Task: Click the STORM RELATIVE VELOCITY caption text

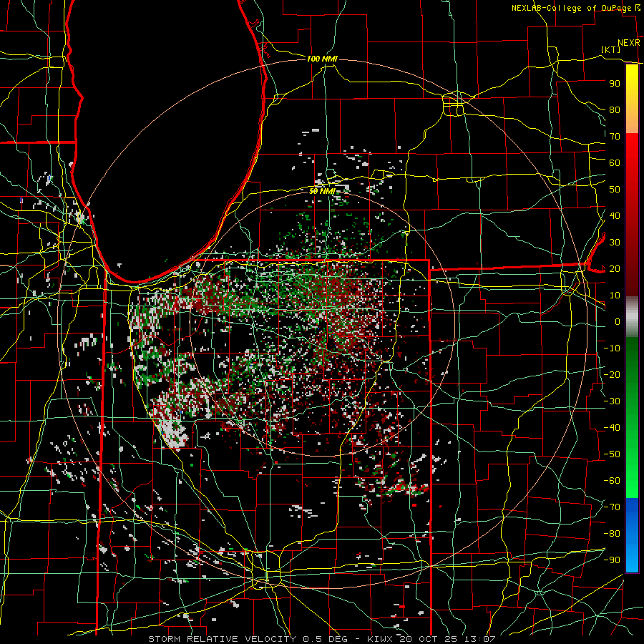Action: (x=222, y=639)
